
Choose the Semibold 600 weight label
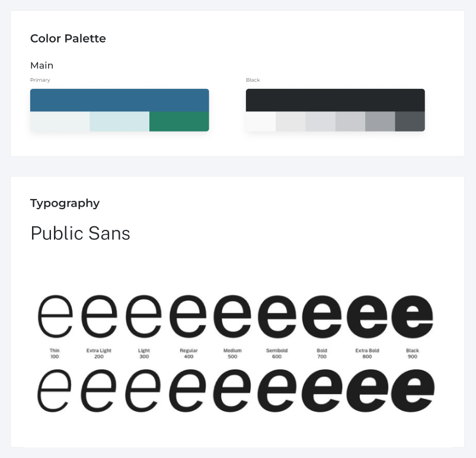(277, 354)
